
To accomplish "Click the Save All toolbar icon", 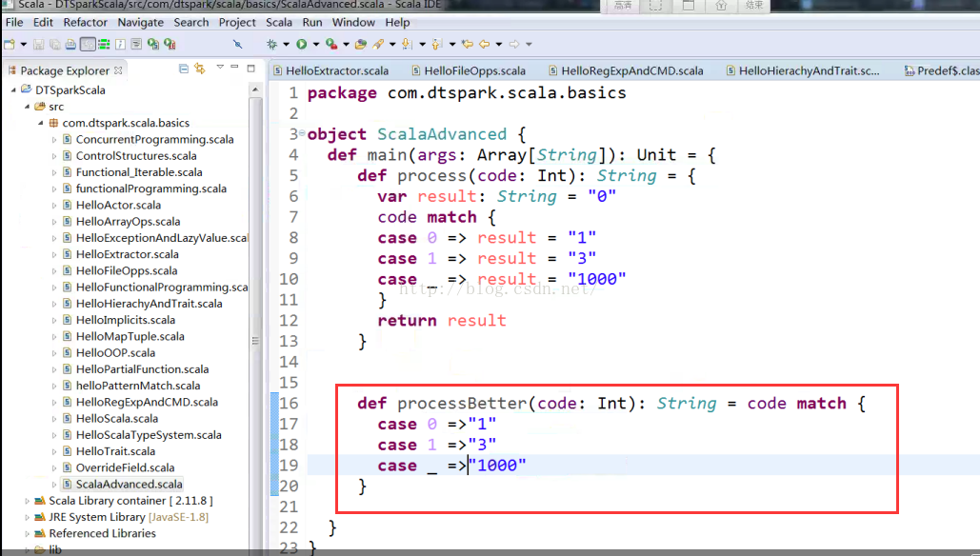I will click(54, 45).
